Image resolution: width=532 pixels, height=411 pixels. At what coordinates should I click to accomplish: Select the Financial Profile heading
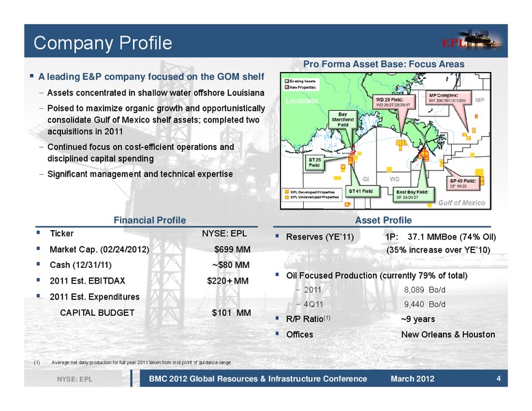(x=149, y=221)
